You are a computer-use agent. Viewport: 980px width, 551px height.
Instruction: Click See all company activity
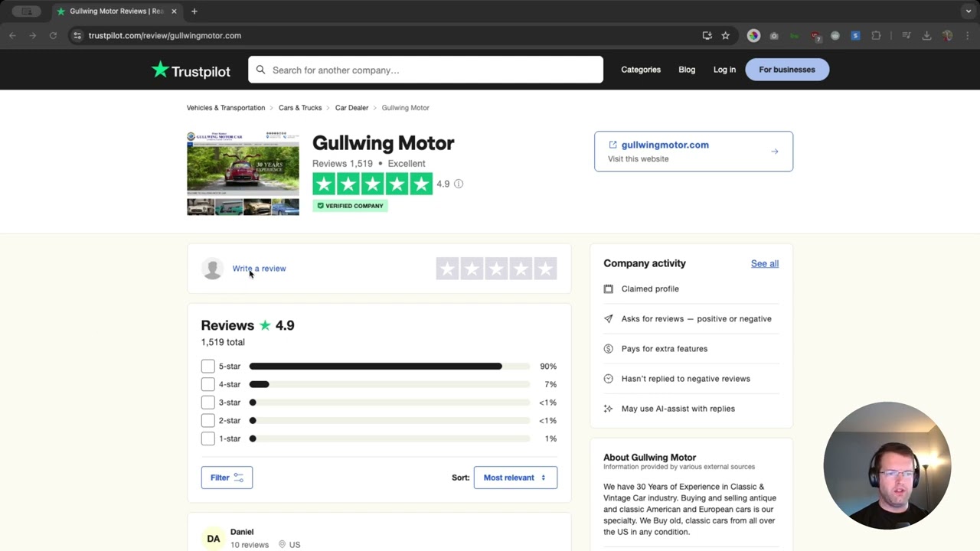click(x=765, y=263)
